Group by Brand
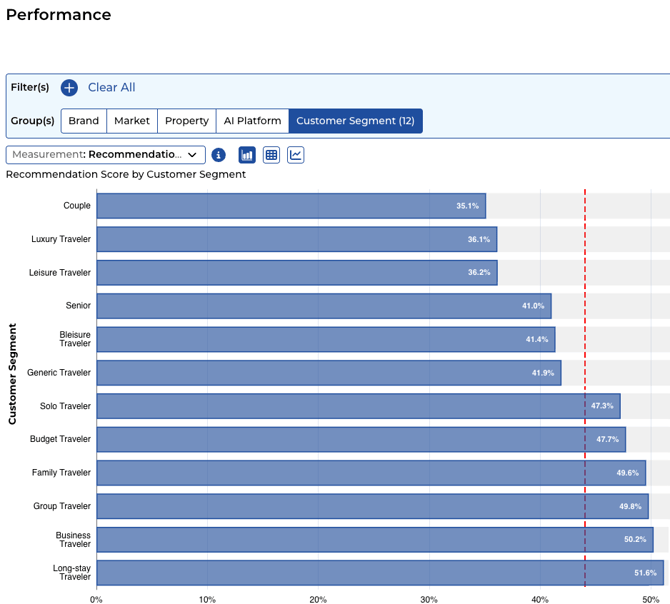670x604 pixels. (x=84, y=121)
